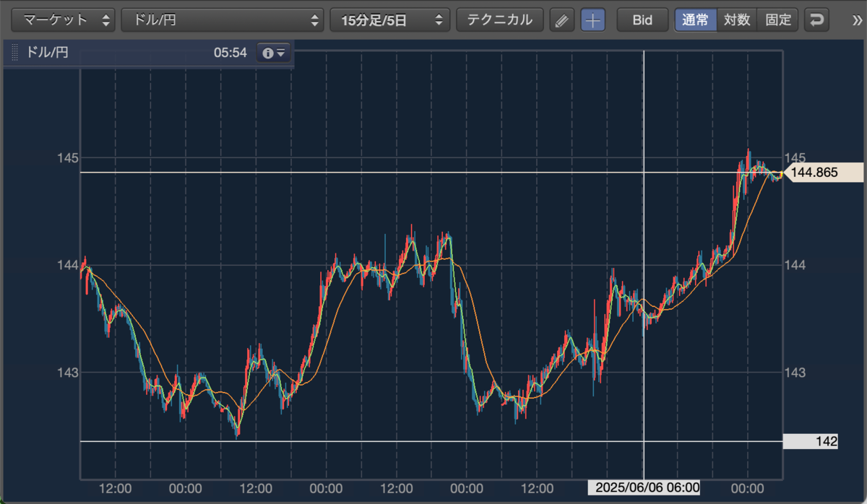Grab the ドル/円 panel drag handle

(x=14, y=53)
